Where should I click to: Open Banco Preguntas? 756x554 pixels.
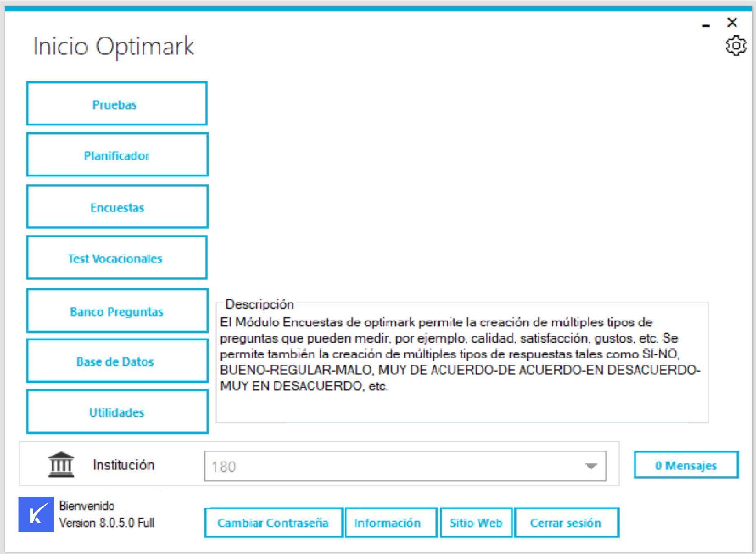117,310
